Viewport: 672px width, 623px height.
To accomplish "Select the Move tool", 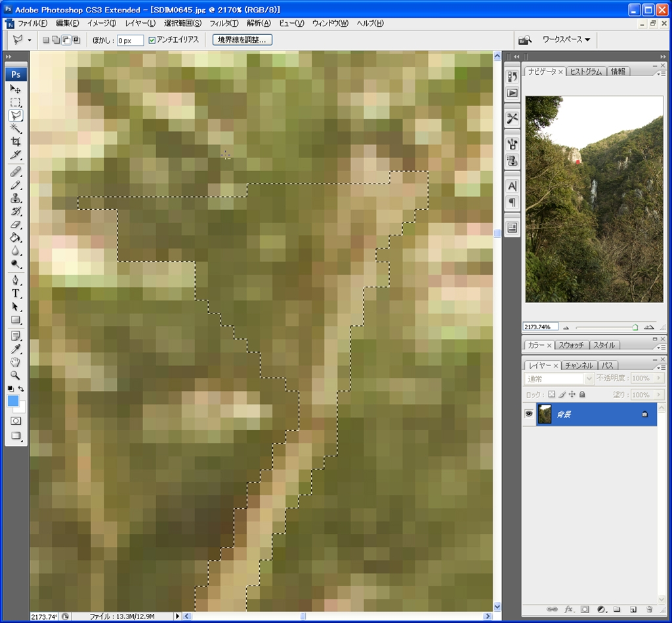I will 16,89.
